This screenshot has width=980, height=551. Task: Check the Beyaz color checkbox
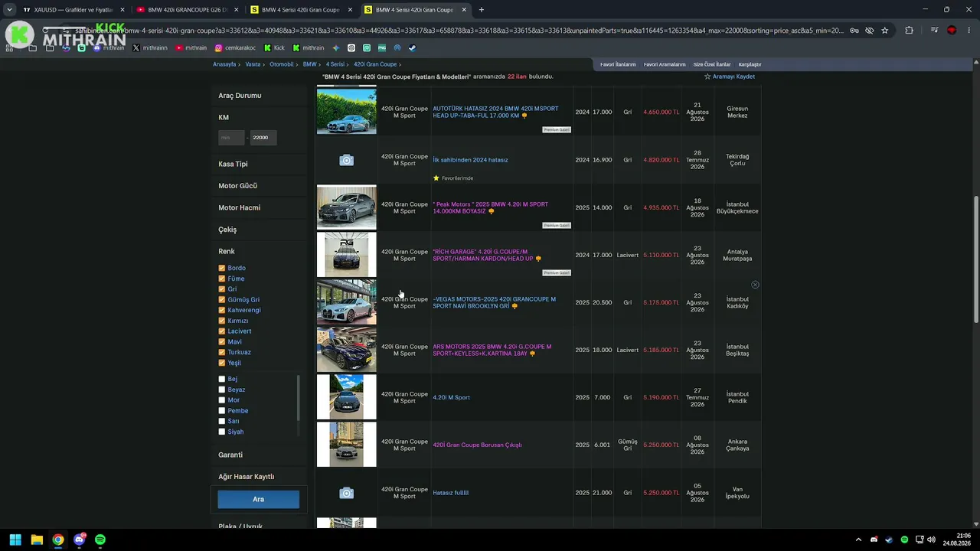pyautogui.click(x=222, y=390)
